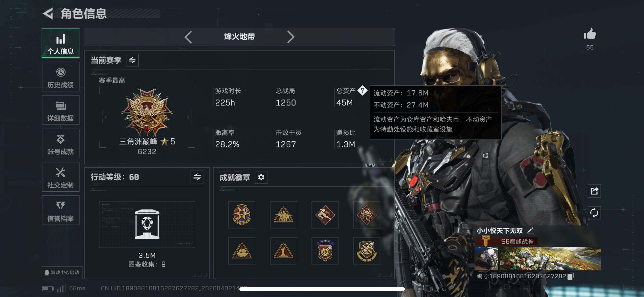
Task: Open the 信誉档案 section
Action: click(61, 210)
